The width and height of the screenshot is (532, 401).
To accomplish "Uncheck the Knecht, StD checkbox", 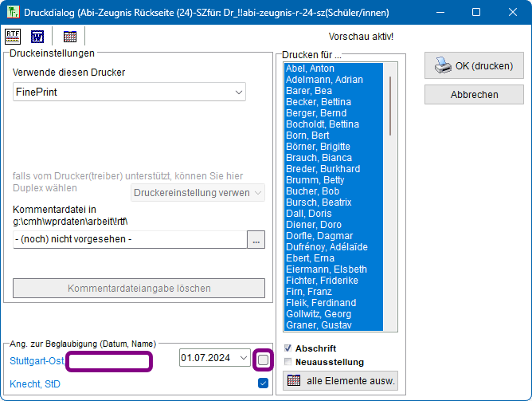I will point(263,383).
